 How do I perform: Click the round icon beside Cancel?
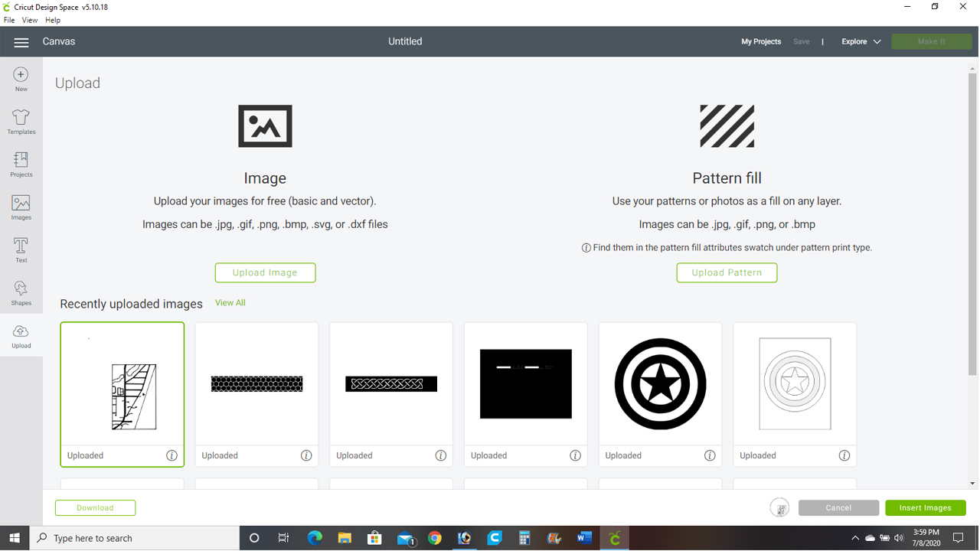click(779, 507)
